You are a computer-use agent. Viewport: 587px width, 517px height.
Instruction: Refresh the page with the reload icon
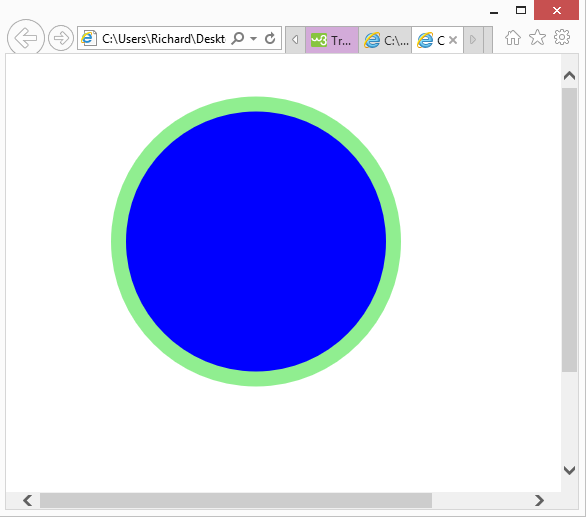(x=270, y=38)
